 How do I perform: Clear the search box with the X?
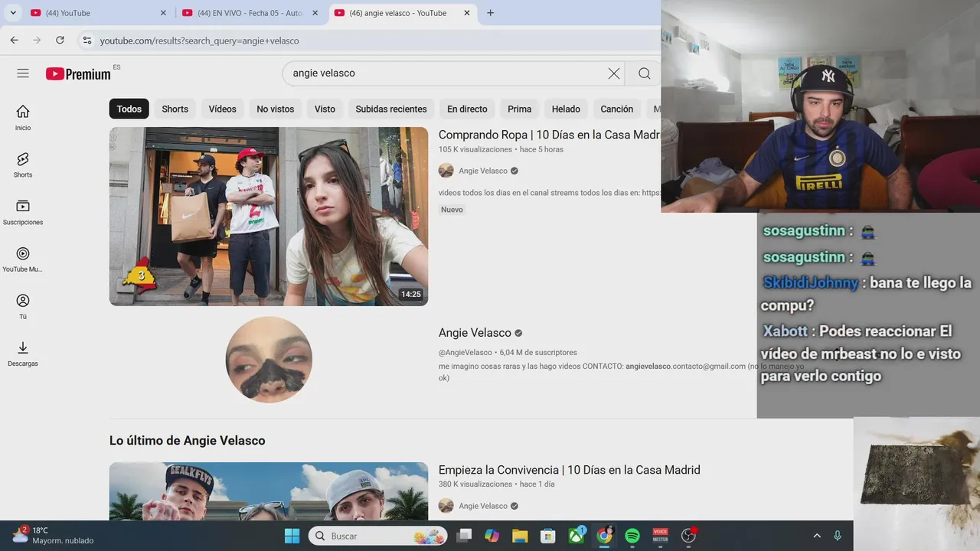coord(614,73)
